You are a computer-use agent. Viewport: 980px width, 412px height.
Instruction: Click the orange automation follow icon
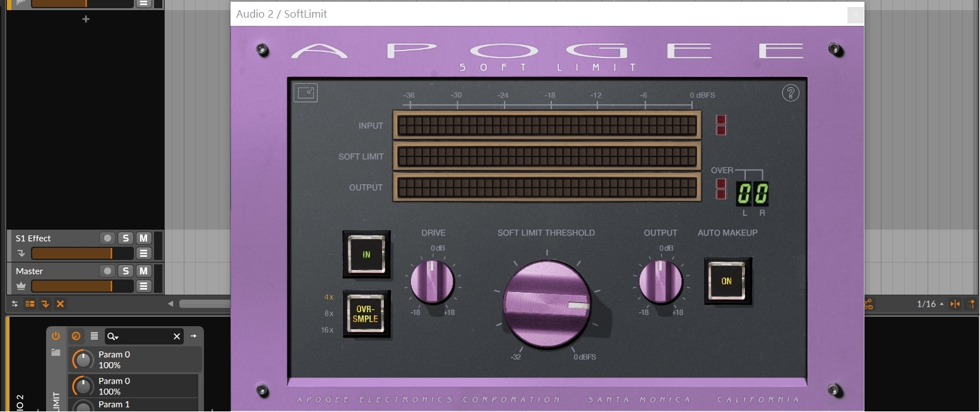pos(868,304)
